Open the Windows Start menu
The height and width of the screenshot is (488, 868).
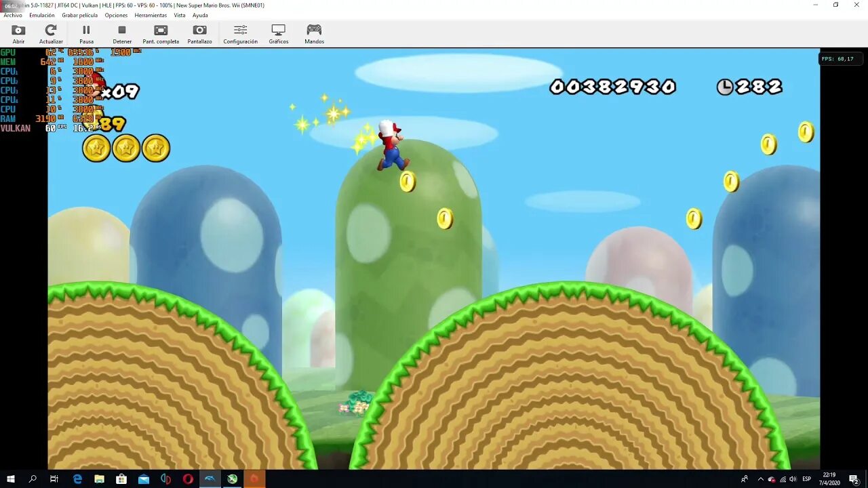point(11,479)
